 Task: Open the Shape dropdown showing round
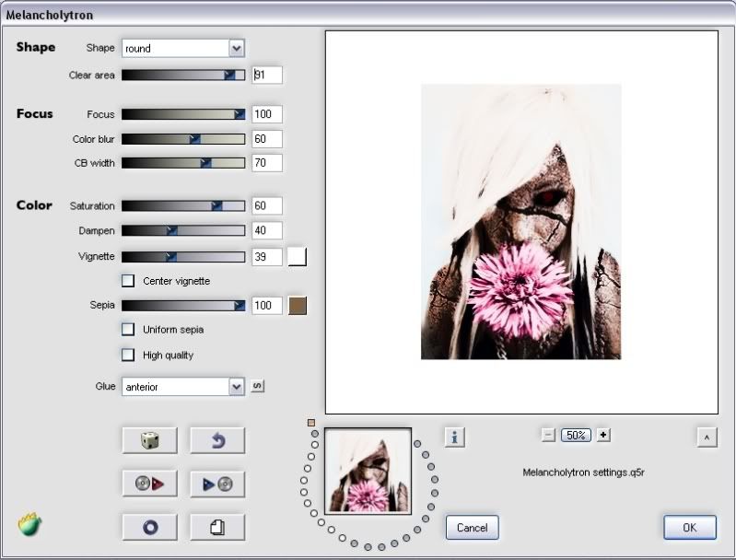pos(183,48)
